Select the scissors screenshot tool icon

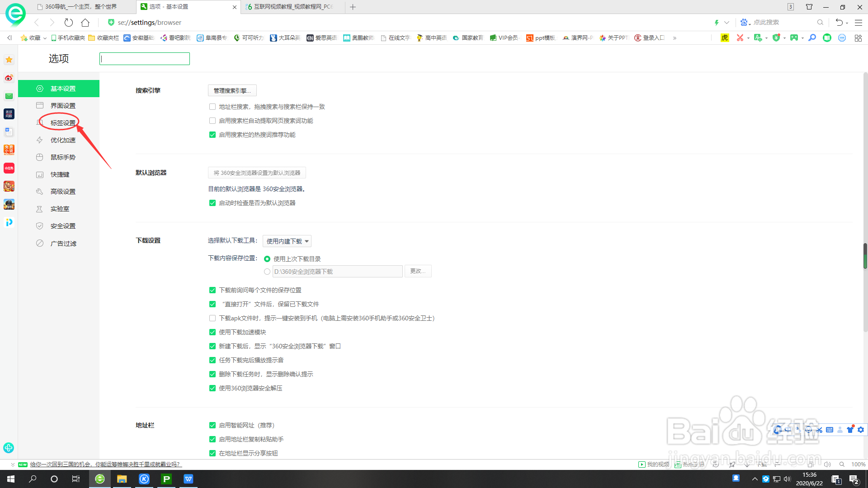click(x=740, y=38)
